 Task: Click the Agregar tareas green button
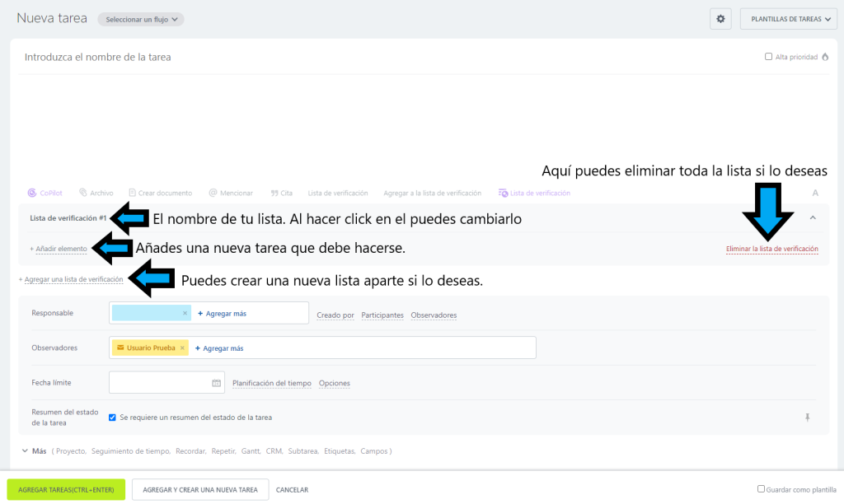click(x=66, y=489)
